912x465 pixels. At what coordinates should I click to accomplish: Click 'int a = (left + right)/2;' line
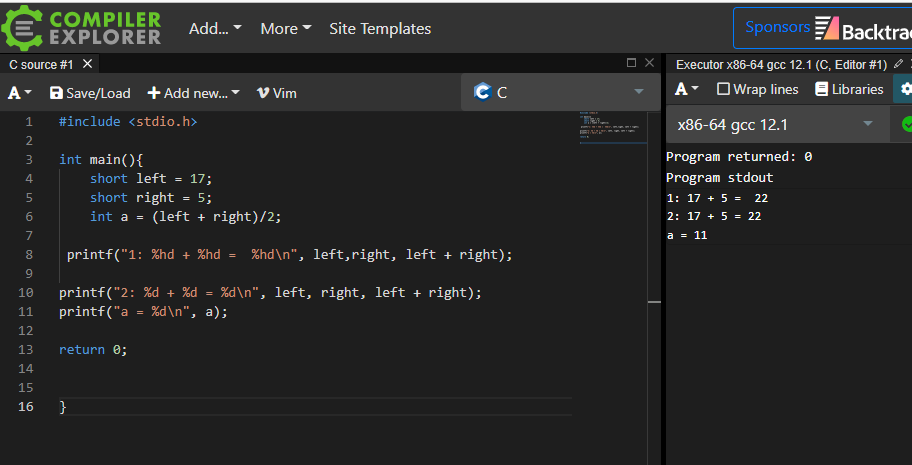coord(186,216)
